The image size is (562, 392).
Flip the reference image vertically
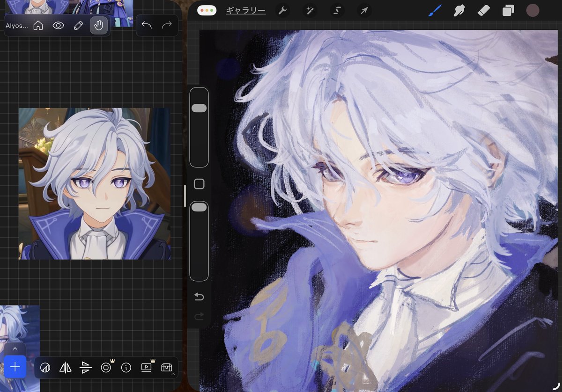pyautogui.click(x=86, y=368)
